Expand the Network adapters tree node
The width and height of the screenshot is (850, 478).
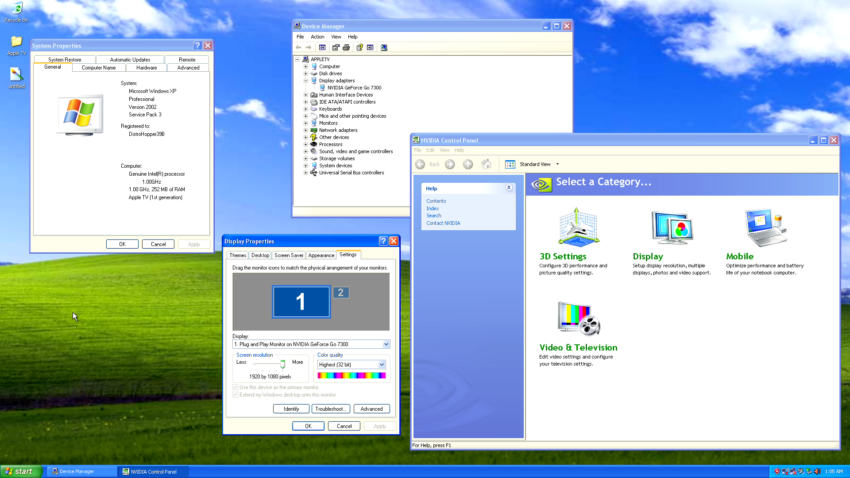[306, 131]
